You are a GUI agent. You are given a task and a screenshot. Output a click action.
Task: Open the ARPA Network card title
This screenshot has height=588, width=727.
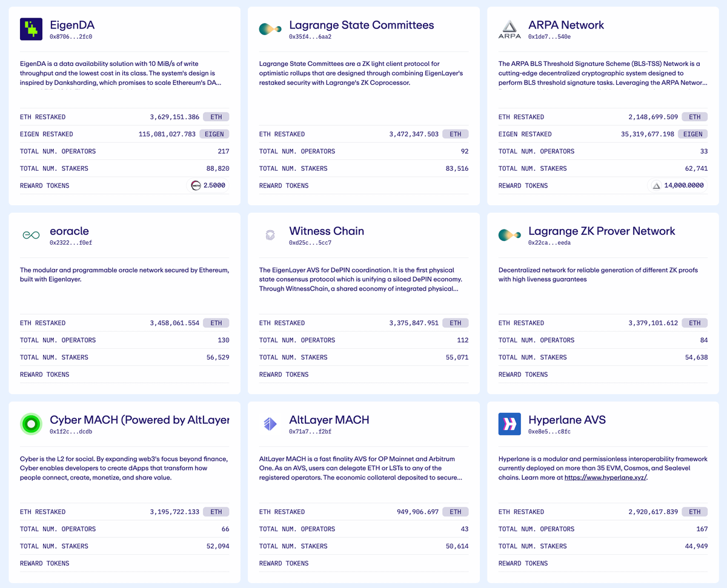pyautogui.click(x=566, y=25)
